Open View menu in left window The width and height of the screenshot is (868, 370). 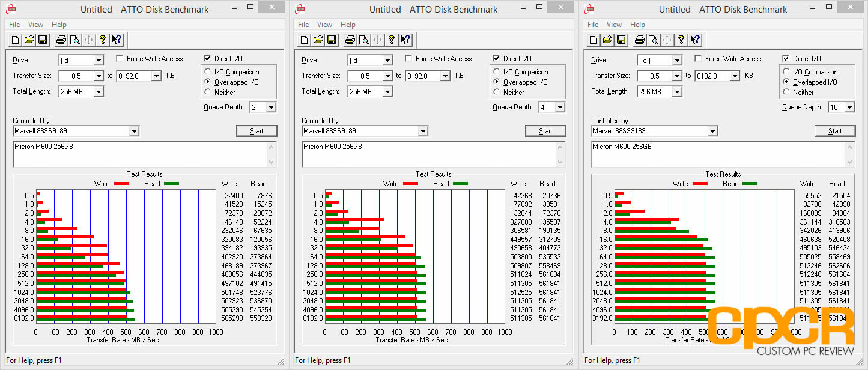tap(35, 25)
